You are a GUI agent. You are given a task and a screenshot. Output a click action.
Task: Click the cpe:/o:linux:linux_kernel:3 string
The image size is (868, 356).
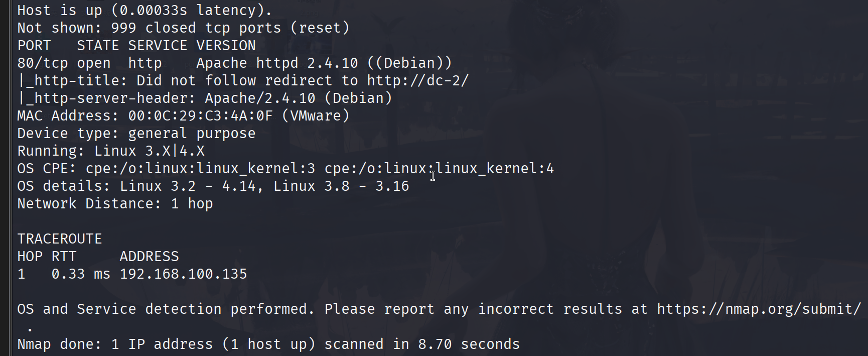200,168
